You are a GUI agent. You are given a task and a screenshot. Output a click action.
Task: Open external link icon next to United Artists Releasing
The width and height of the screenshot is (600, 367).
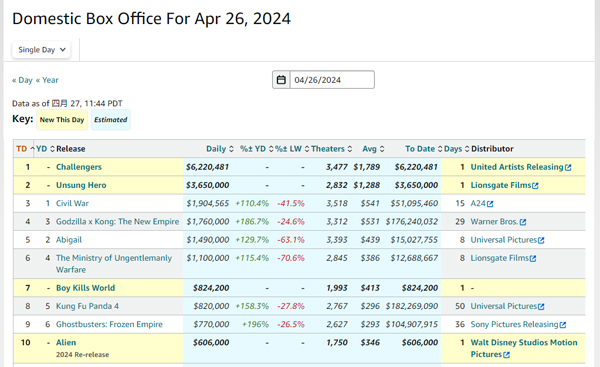[x=568, y=167]
